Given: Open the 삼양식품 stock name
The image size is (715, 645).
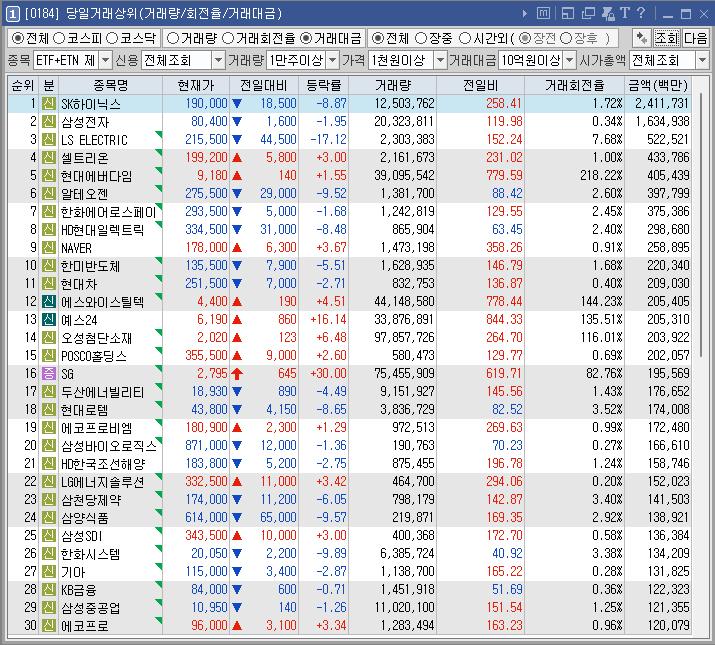Looking at the screenshot, I should pyautogui.click(x=84, y=518).
